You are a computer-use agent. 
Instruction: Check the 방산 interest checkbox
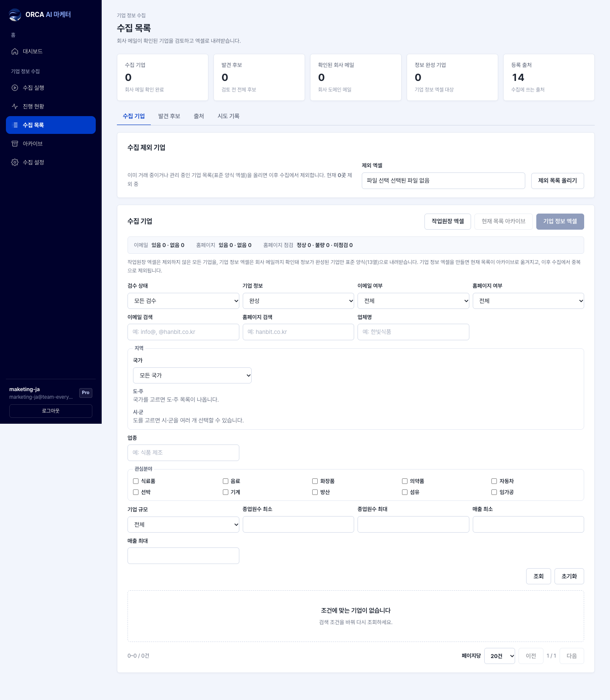pyautogui.click(x=315, y=492)
